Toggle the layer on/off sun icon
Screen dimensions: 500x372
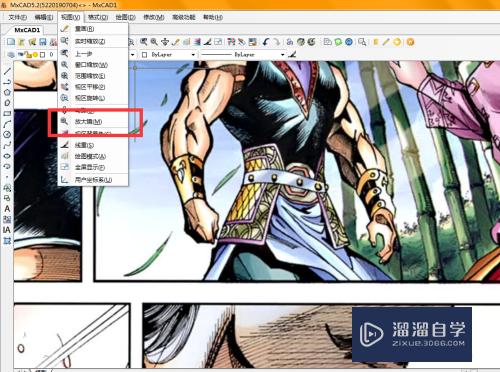click(35, 55)
